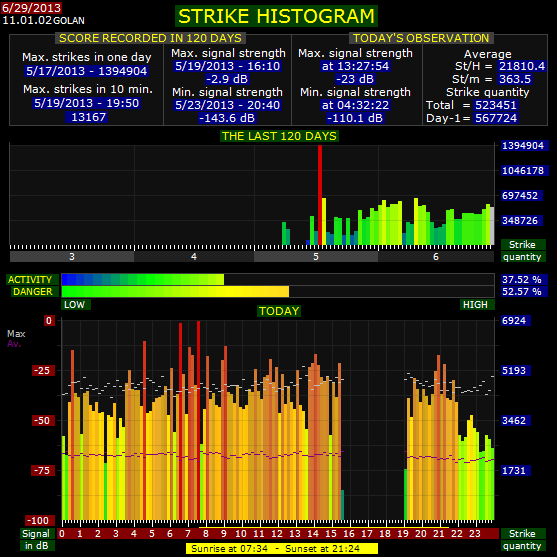Click THE LAST 120 DAYS heading
Image resolution: width=557 pixels, height=557 pixels.
[279, 136]
